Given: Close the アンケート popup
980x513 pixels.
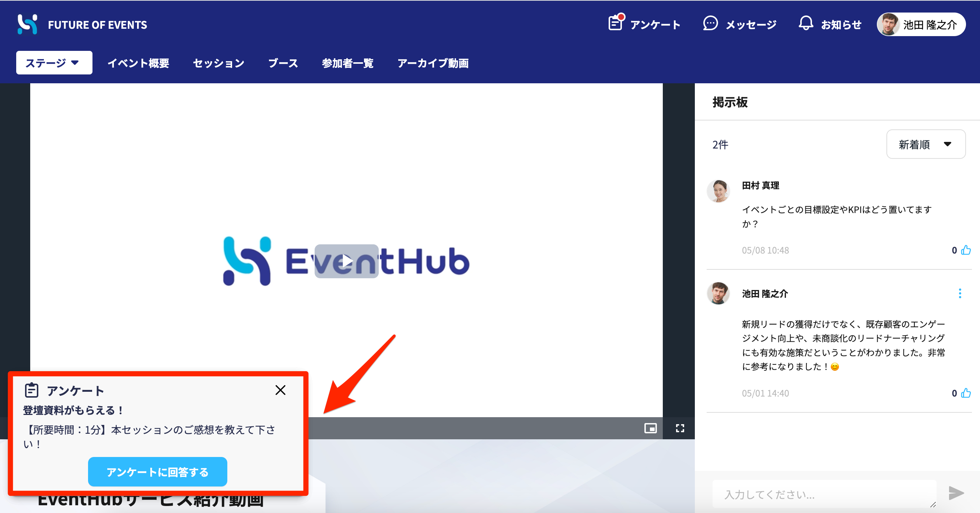Looking at the screenshot, I should [x=280, y=390].
